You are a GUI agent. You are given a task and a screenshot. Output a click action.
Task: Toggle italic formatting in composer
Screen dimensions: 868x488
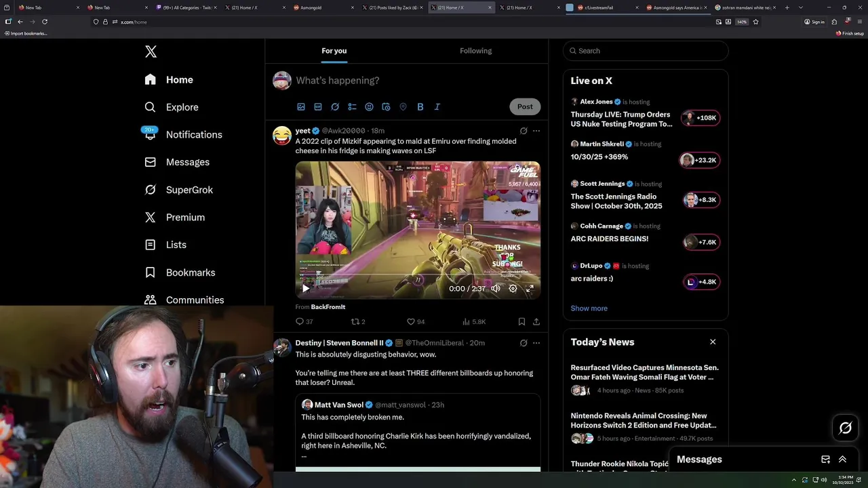tap(437, 106)
